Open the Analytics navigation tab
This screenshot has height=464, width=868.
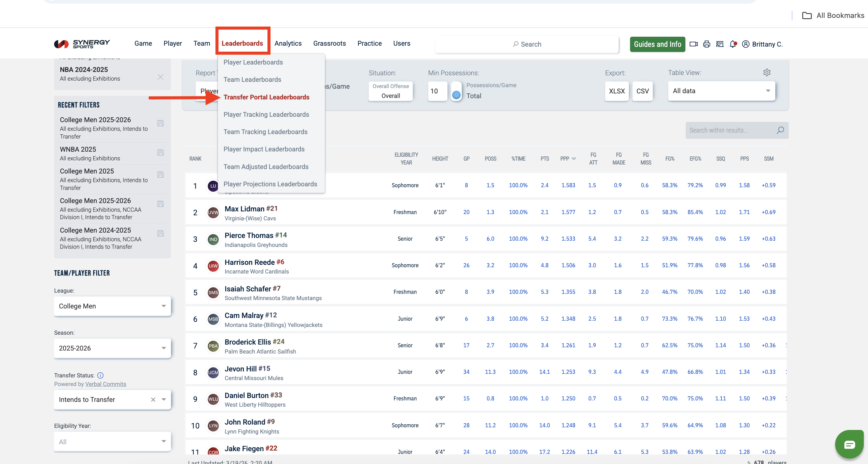(288, 43)
